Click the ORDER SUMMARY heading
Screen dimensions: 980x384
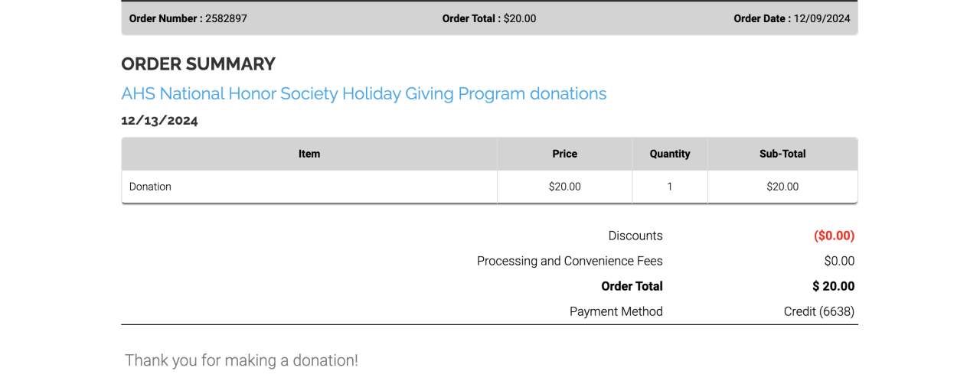(x=198, y=64)
